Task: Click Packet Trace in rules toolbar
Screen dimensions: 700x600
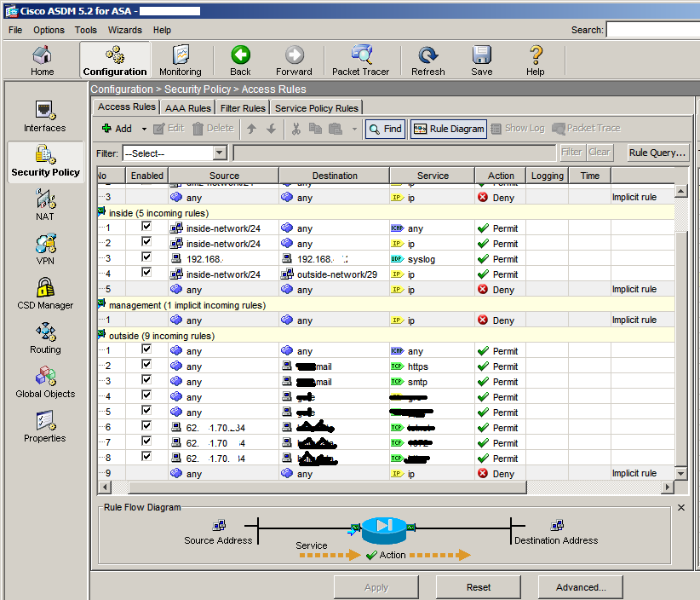Action: point(586,129)
